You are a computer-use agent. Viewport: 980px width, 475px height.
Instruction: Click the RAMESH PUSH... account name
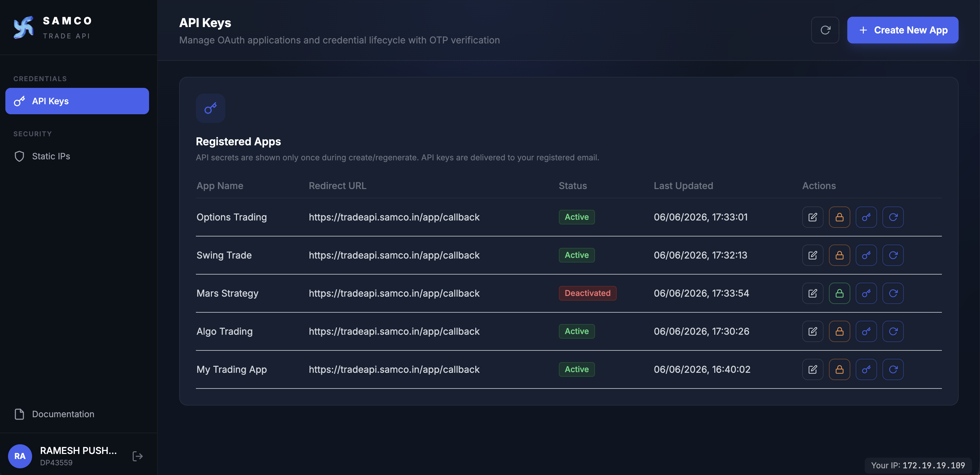point(78,451)
